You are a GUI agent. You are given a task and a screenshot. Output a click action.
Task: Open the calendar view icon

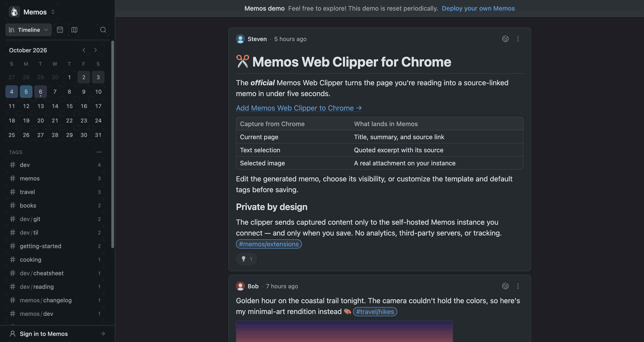click(x=60, y=30)
